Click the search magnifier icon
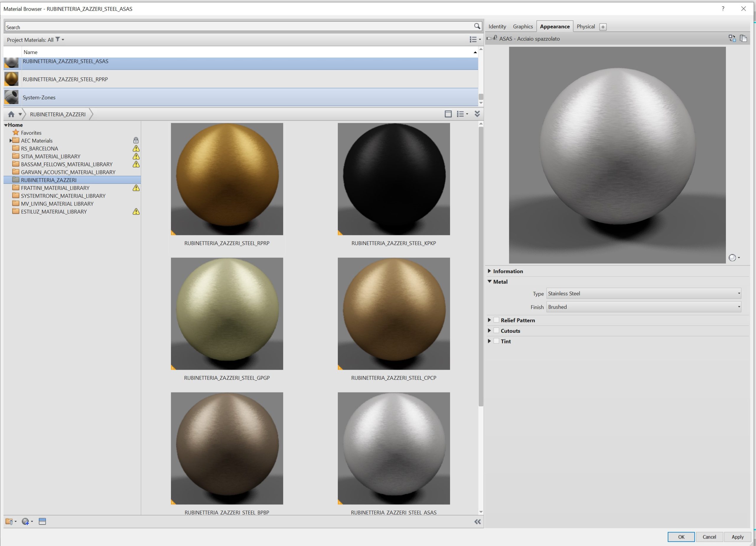 (x=477, y=26)
